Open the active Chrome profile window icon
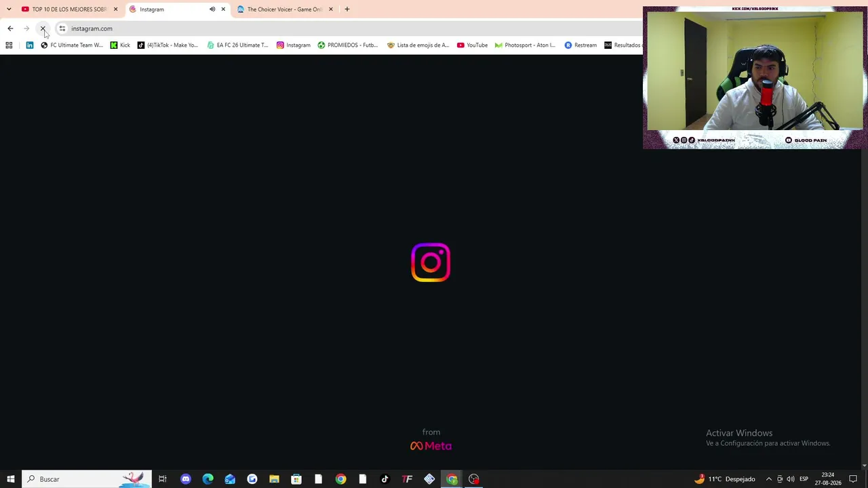The width and height of the screenshot is (868, 488). click(x=452, y=479)
